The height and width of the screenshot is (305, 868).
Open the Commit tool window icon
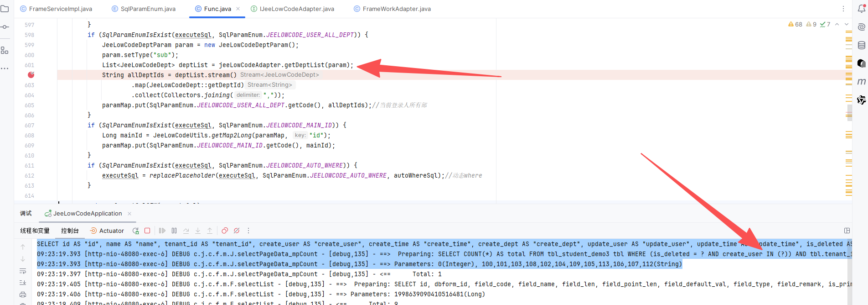click(x=5, y=27)
